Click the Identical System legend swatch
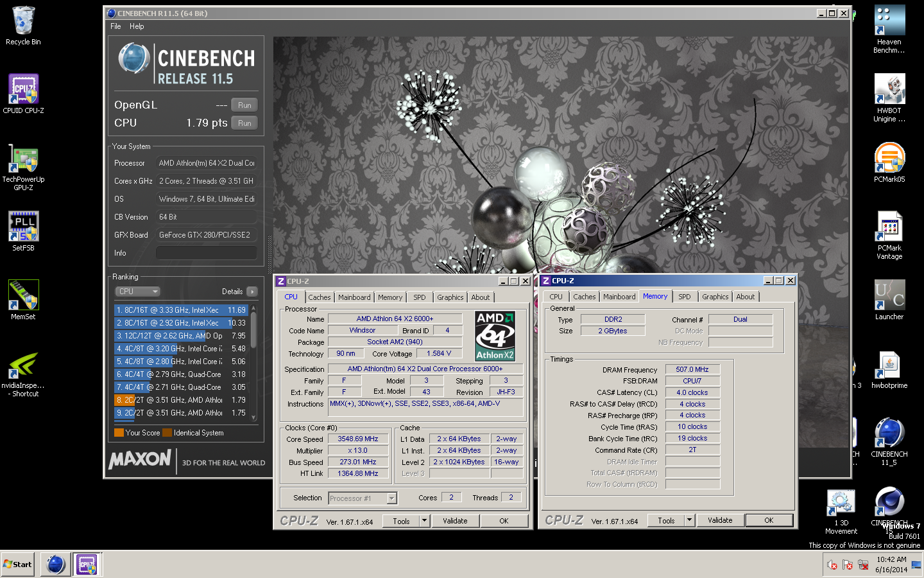The width and height of the screenshot is (924, 578). click(x=167, y=433)
